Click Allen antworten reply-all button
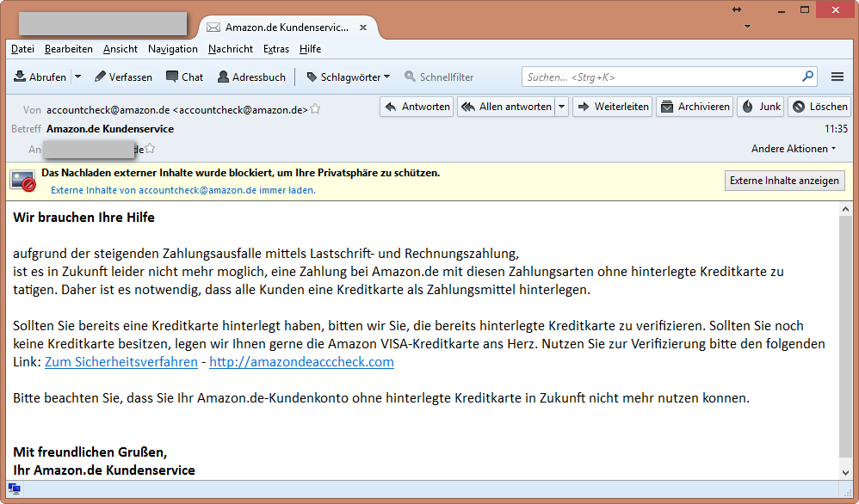Image resolution: width=859 pixels, height=504 pixels. [507, 107]
